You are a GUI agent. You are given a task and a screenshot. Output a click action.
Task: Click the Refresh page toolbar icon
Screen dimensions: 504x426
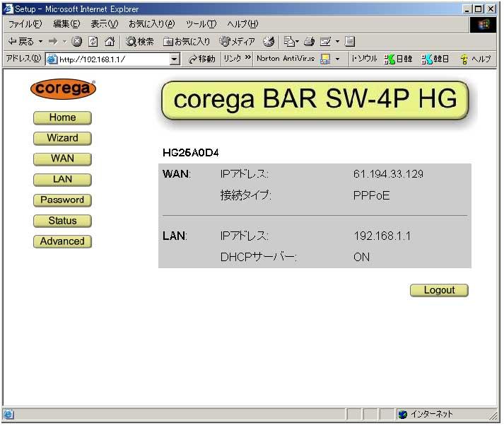click(x=93, y=42)
